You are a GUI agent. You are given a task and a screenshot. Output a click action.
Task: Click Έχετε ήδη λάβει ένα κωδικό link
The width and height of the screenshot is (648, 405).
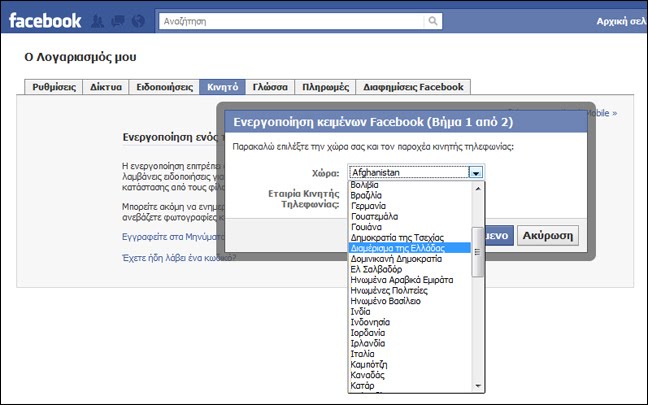click(179, 258)
